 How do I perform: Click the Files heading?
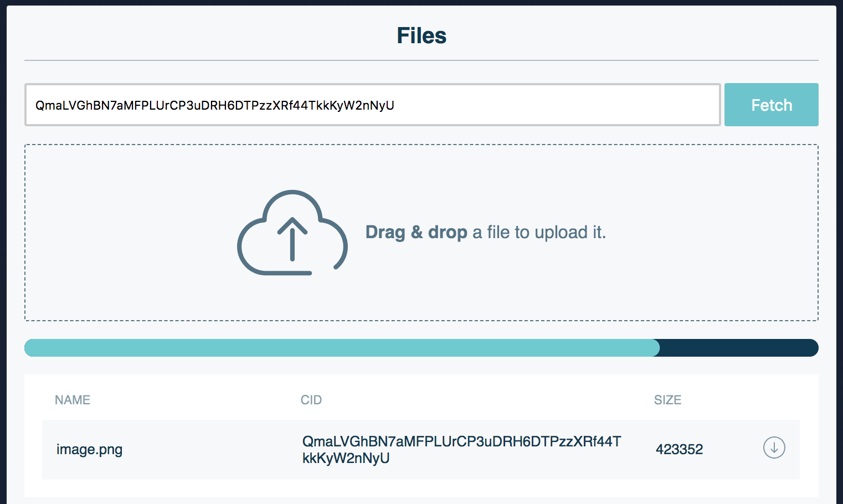(x=421, y=35)
